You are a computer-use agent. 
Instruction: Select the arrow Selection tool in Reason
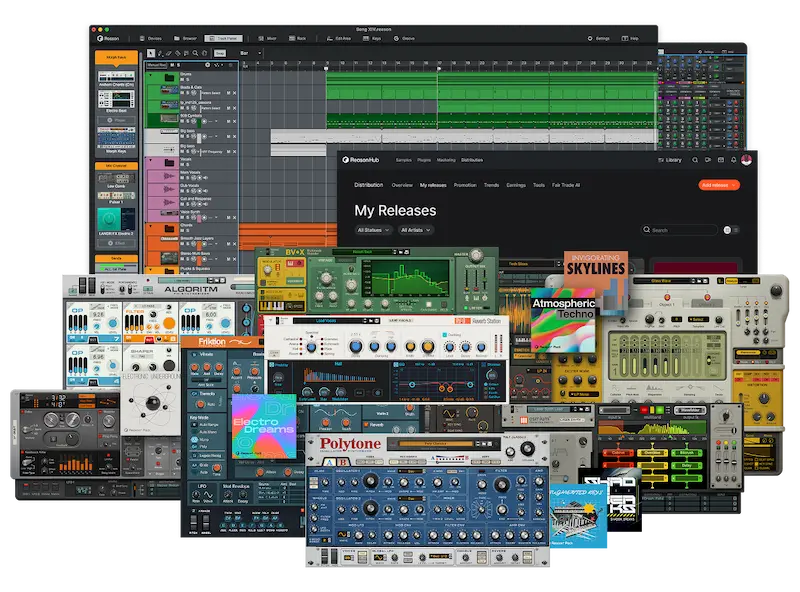tap(151, 53)
